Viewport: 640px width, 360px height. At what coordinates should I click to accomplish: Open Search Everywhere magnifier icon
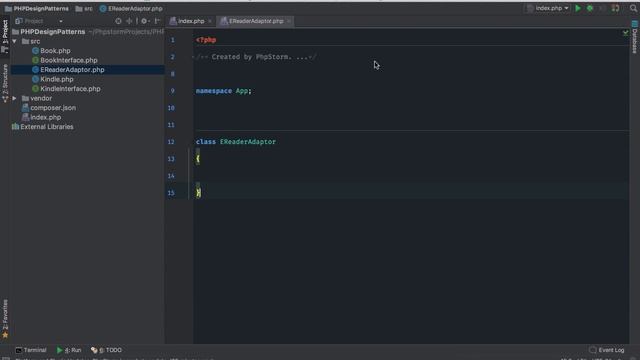click(x=633, y=8)
